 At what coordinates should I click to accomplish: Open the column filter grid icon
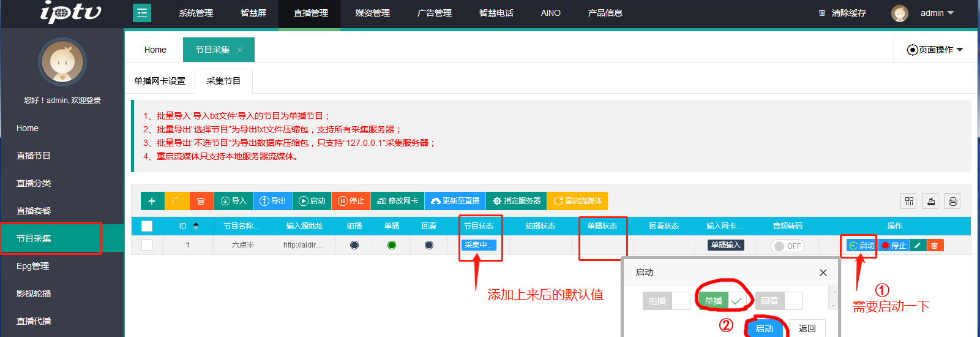(909, 201)
